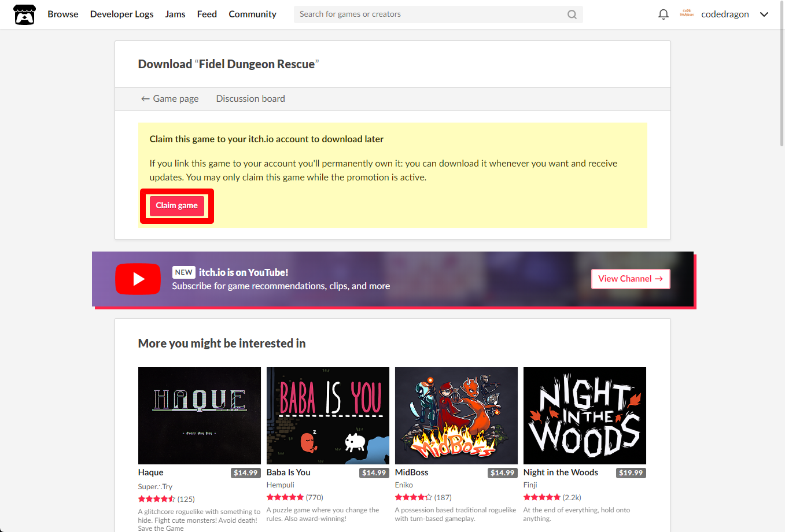Click Baba Is You star rating (770)
785x532 pixels.
295,497
